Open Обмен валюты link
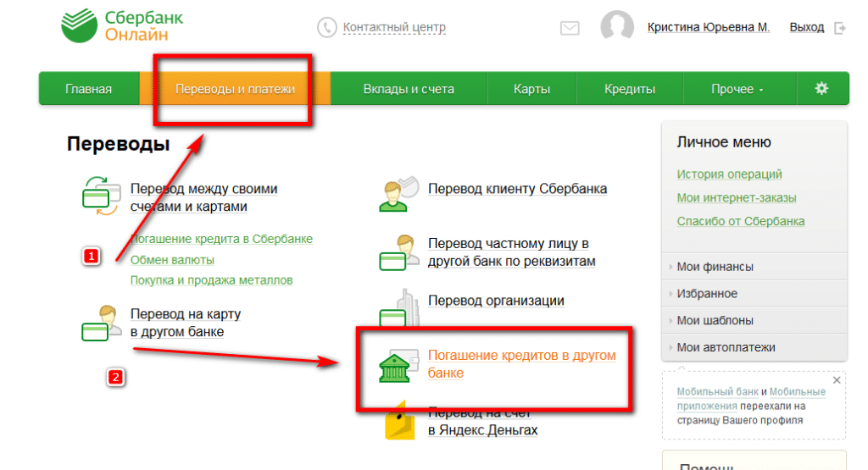Screen dimensions: 868x470 point(172,260)
